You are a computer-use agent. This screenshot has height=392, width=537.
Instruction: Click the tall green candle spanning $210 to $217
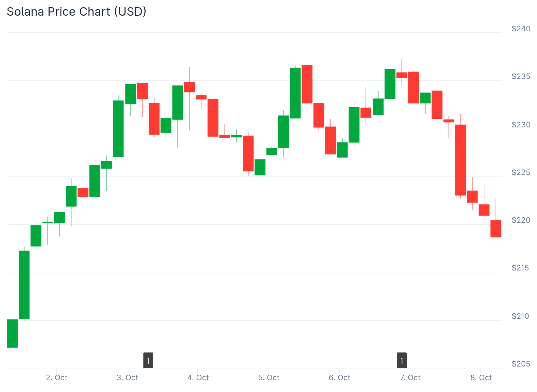click(24, 285)
